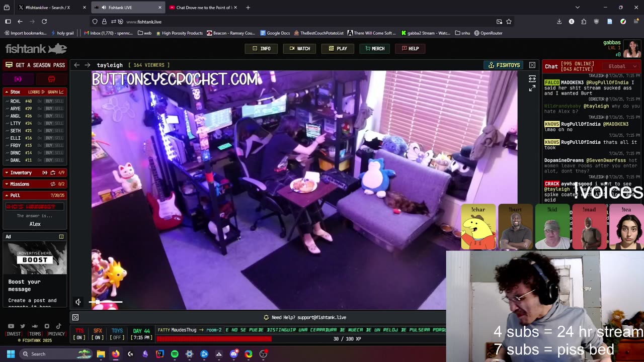644x362 pixels.
Task: Open Stox LDRBRD leaderboard
Action: [36, 92]
